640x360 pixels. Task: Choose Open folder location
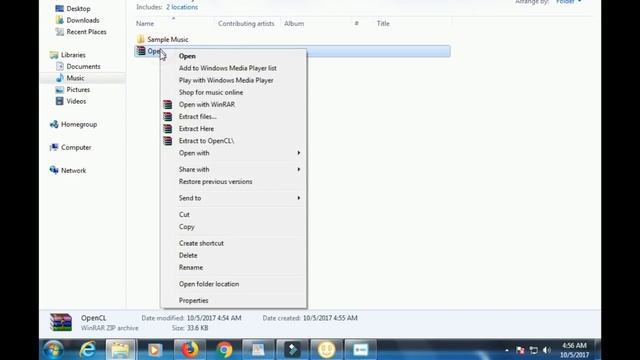(209, 284)
